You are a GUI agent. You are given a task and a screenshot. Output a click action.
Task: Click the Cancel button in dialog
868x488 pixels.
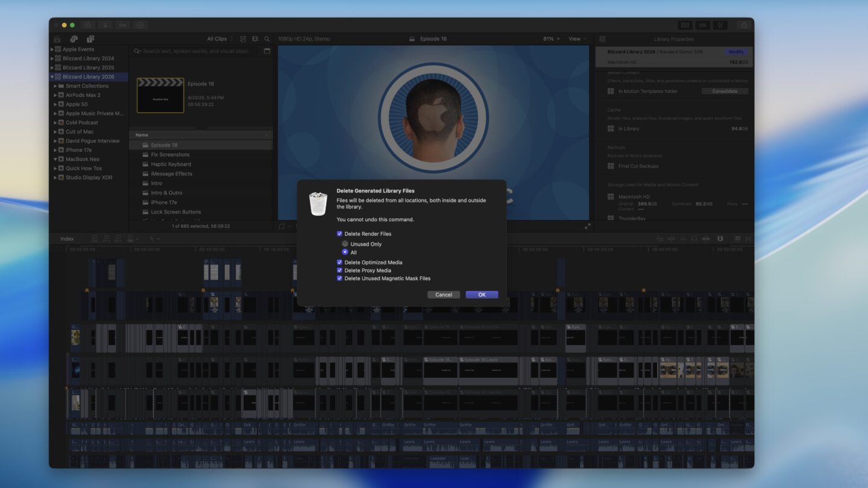click(444, 295)
